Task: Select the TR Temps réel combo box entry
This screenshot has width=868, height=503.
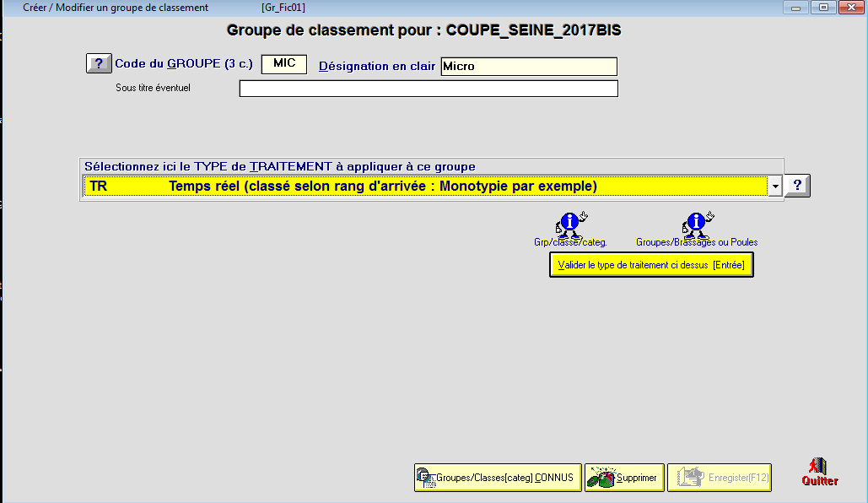Action: click(425, 187)
